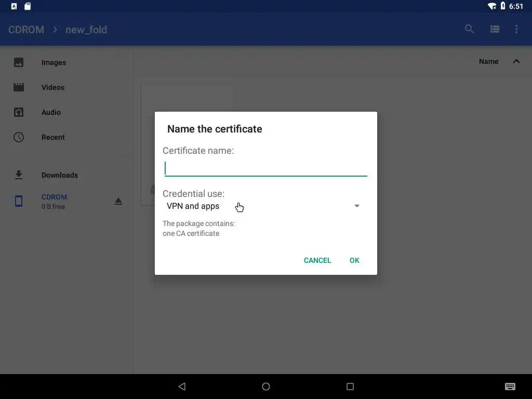Click the keyboard input notification icon
Image resolution: width=532 pixels, height=399 pixels.
pyautogui.click(x=14, y=6)
